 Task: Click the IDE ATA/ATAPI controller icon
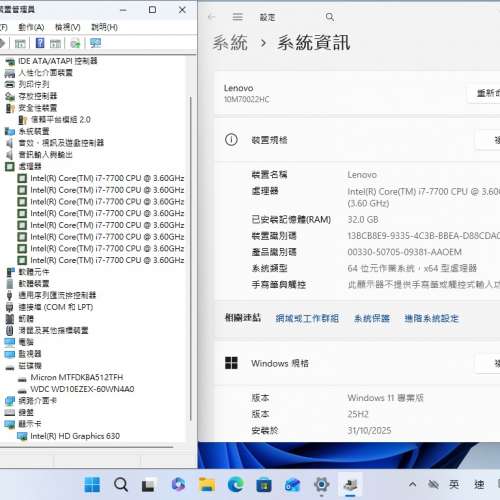(x=10, y=61)
